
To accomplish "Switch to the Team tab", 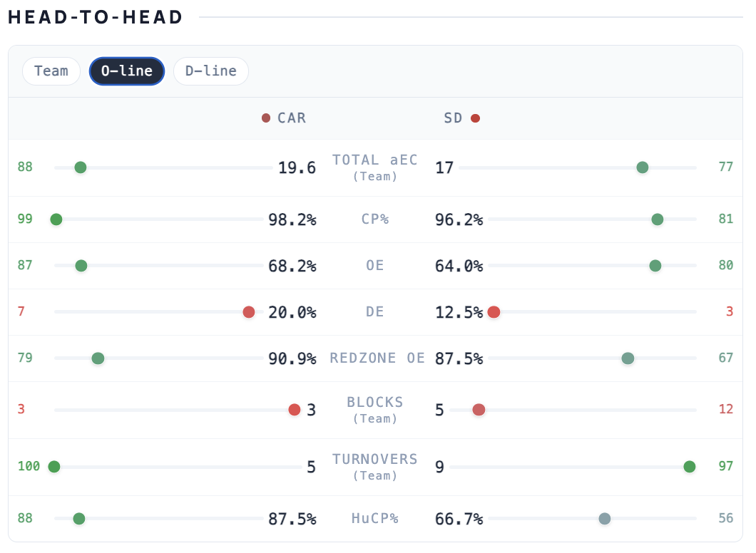I will pos(51,71).
